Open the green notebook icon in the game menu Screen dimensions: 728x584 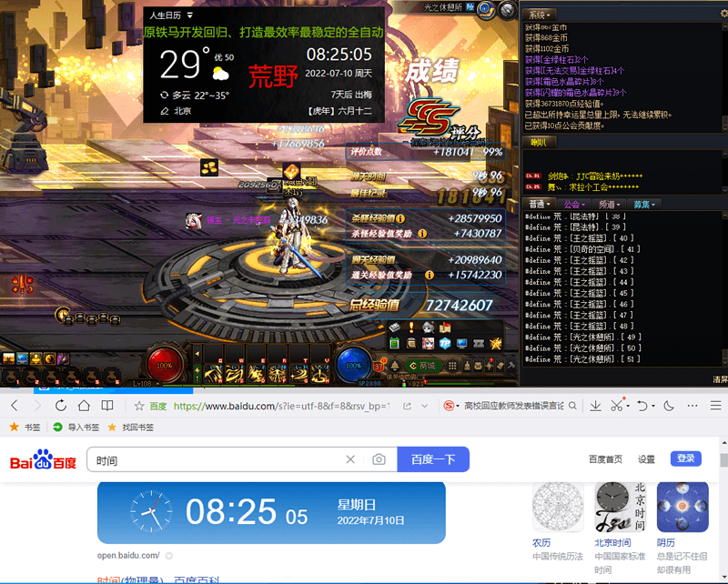(x=394, y=344)
